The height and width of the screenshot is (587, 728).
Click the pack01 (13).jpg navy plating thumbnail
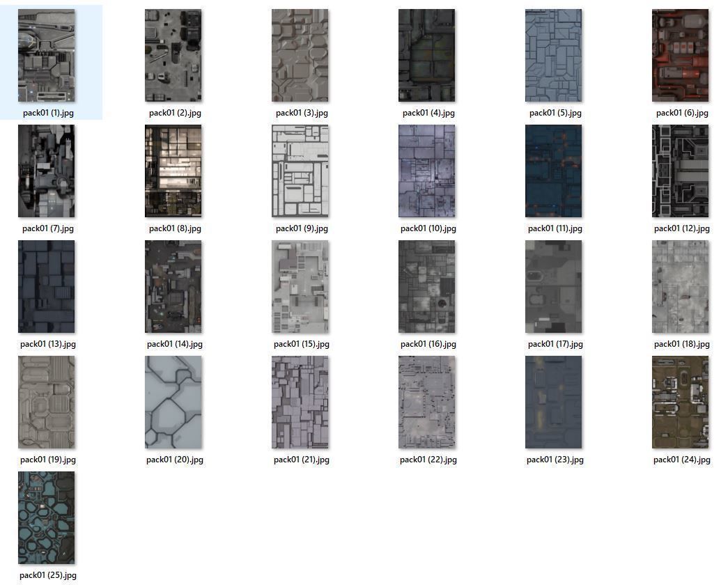[x=47, y=285]
